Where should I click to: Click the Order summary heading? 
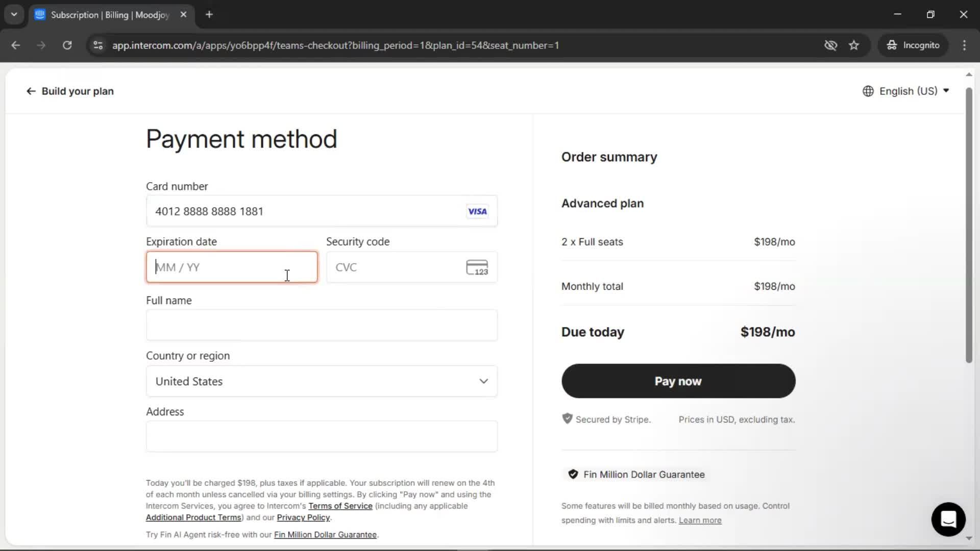[x=609, y=157]
